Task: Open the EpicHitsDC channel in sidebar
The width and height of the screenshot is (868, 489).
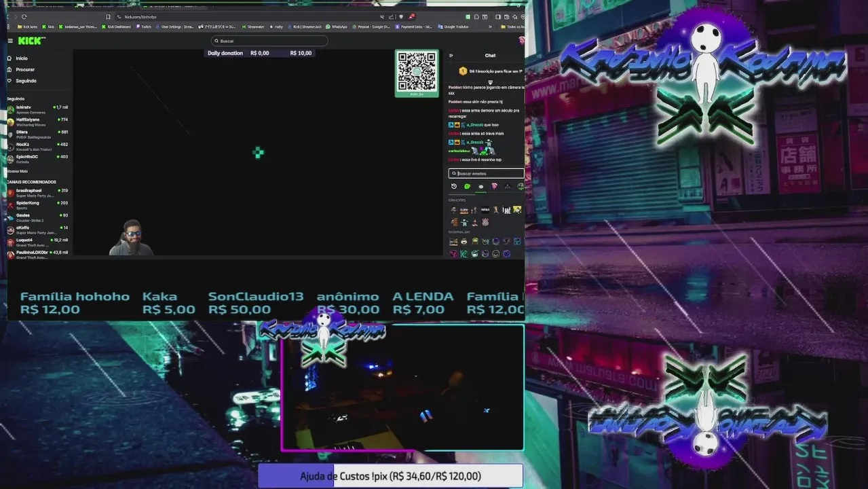Action: click(x=37, y=158)
